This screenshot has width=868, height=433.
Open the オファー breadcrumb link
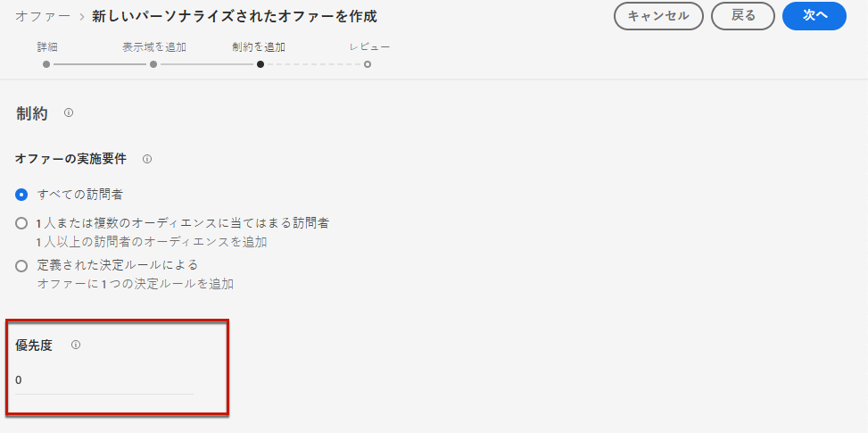[43, 17]
